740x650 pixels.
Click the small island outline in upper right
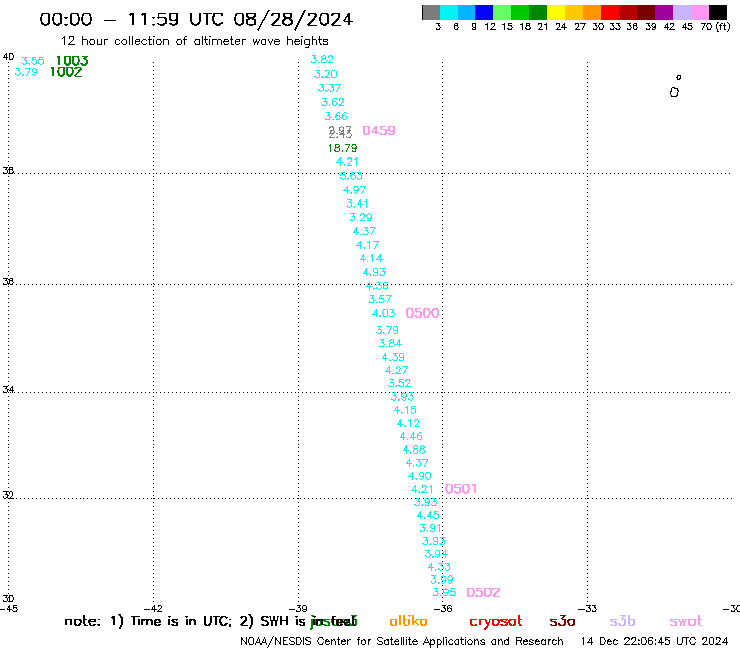(674, 92)
